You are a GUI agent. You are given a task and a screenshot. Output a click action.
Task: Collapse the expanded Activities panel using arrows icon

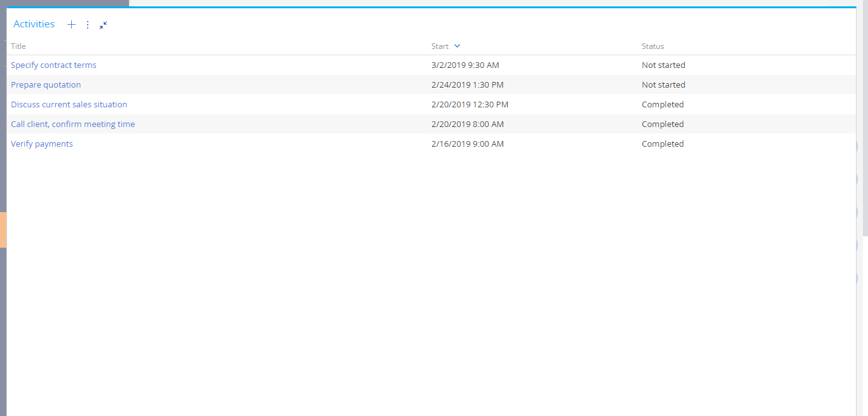[103, 25]
